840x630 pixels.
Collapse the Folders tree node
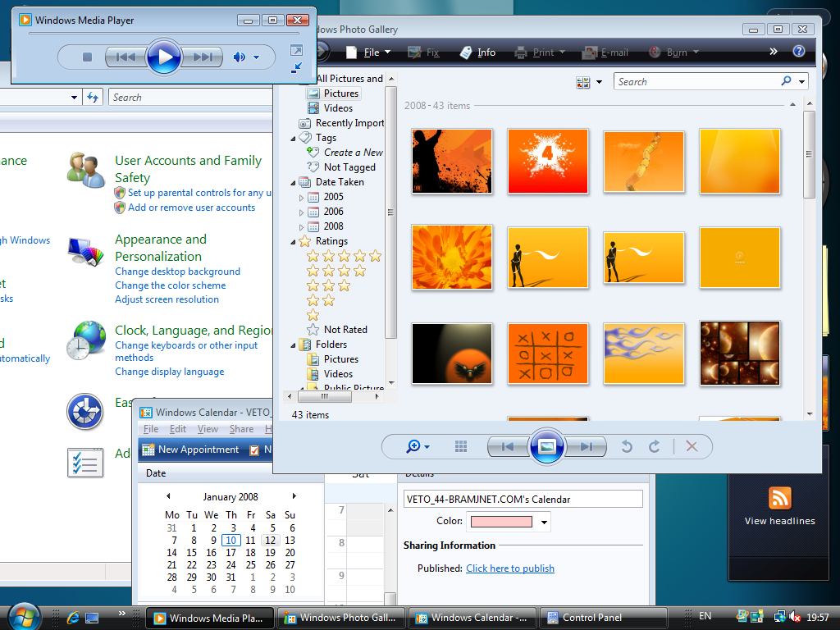[x=293, y=345]
